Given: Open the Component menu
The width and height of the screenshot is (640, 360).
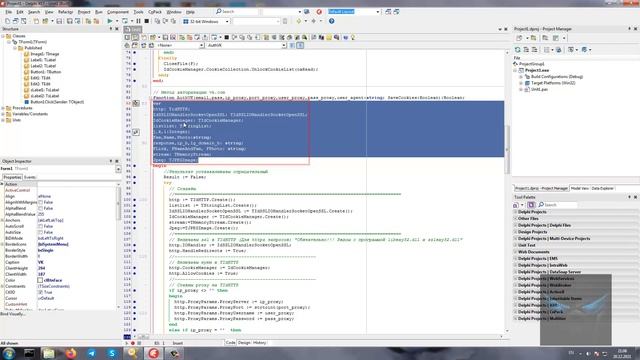Looking at the screenshot, I should [118, 12].
